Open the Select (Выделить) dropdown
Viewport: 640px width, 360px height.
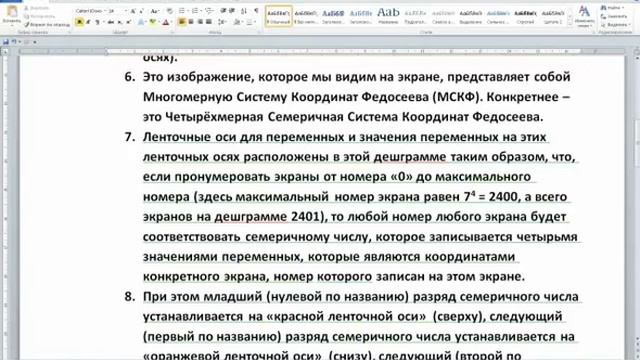pyautogui.click(x=615, y=24)
